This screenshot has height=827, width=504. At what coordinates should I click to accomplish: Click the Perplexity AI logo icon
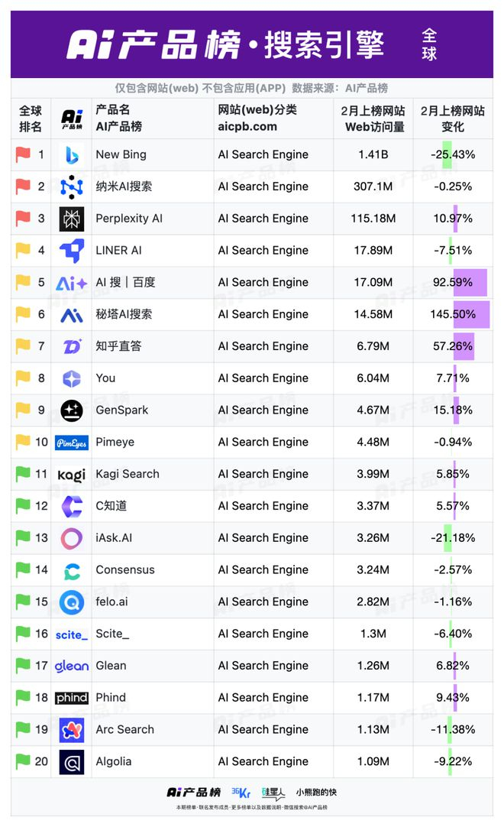click(x=72, y=219)
